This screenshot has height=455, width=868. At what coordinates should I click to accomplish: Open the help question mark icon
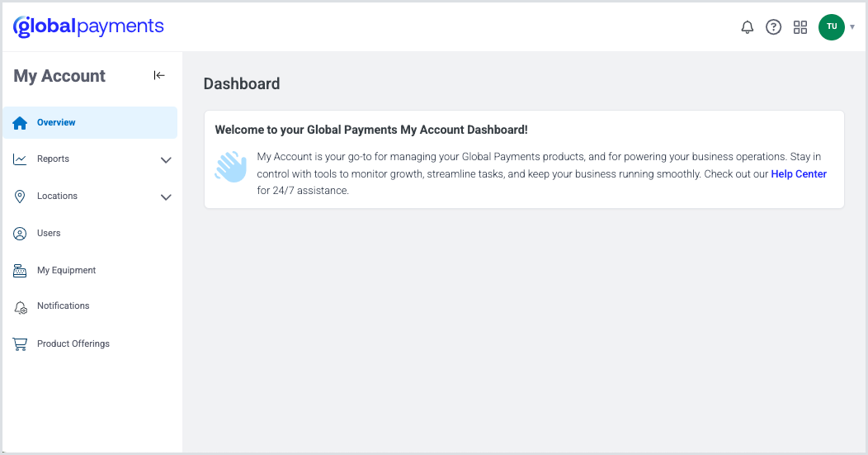(773, 27)
